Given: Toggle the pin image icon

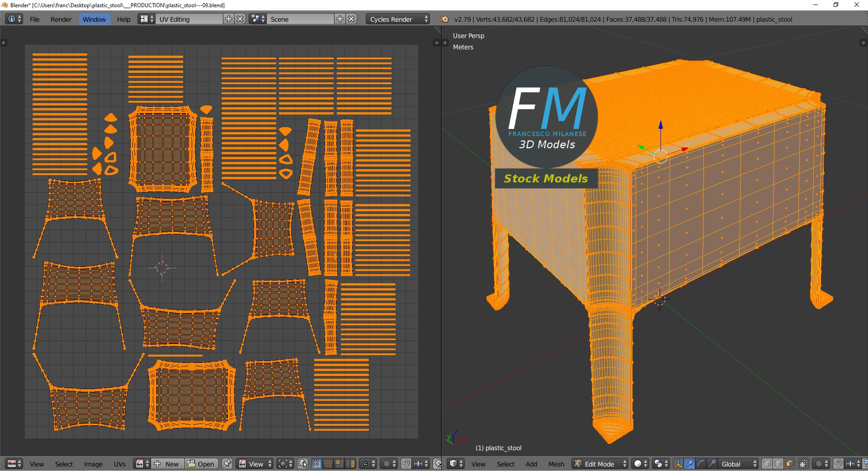Looking at the screenshot, I should [227, 464].
